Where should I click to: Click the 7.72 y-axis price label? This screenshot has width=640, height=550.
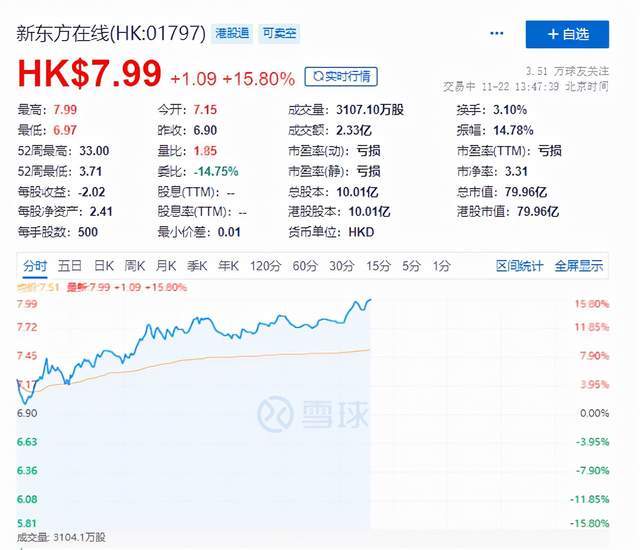click(27, 327)
